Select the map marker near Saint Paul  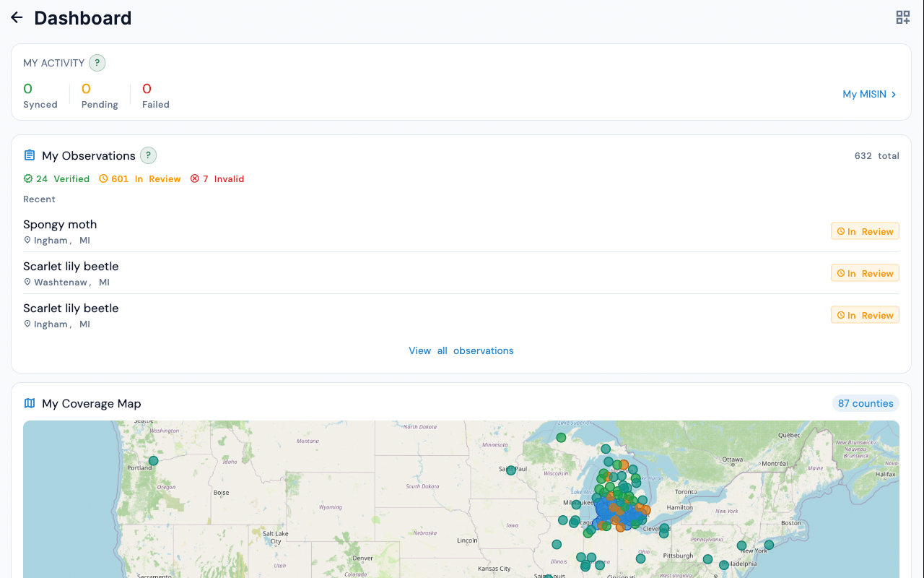(511, 470)
